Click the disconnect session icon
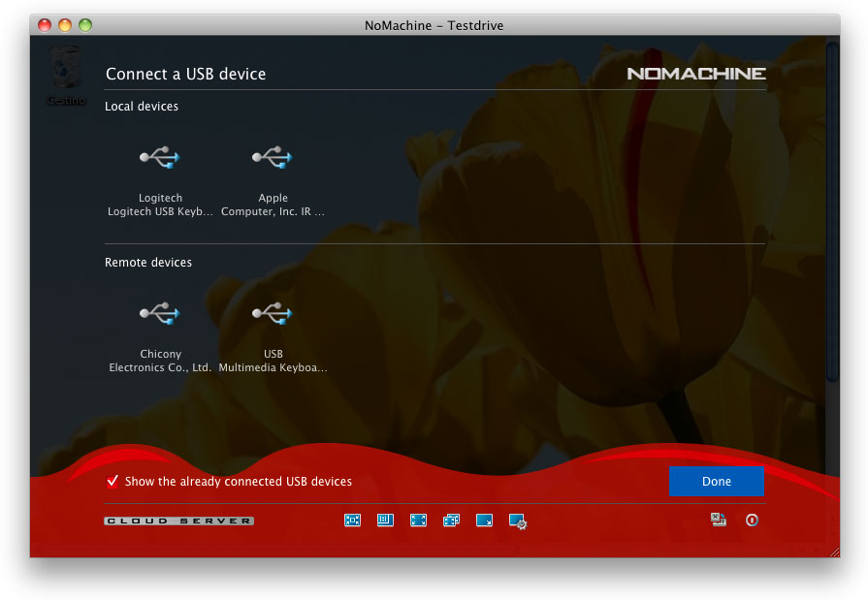868x600 pixels. click(719, 521)
